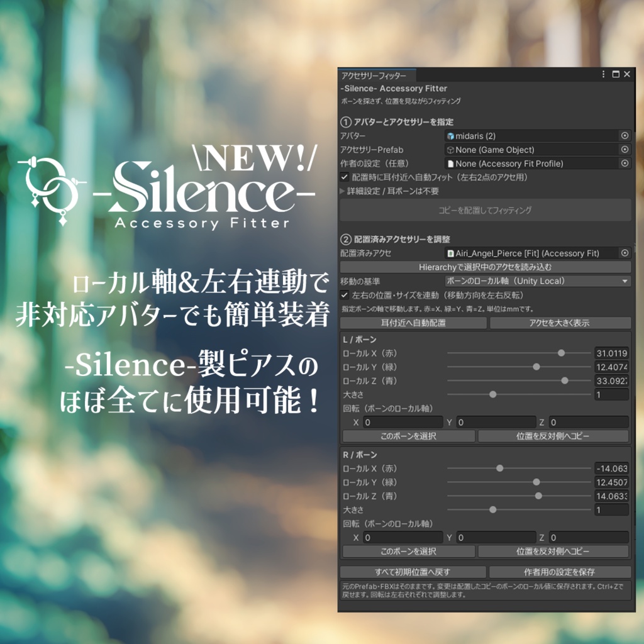The height and width of the screenshot is (644, 644).
Task: Open the アバター object picker circle
Action: pyautogui.click(x=625, y=136)
